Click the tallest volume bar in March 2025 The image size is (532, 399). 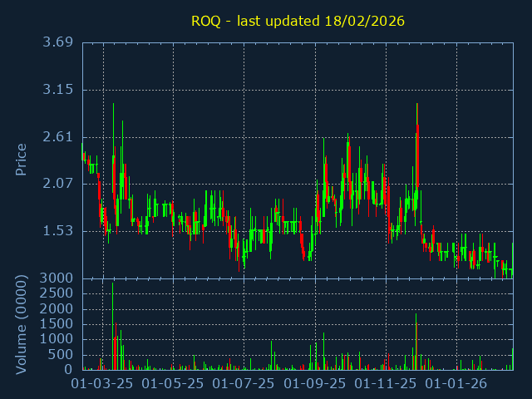(113, 326)
